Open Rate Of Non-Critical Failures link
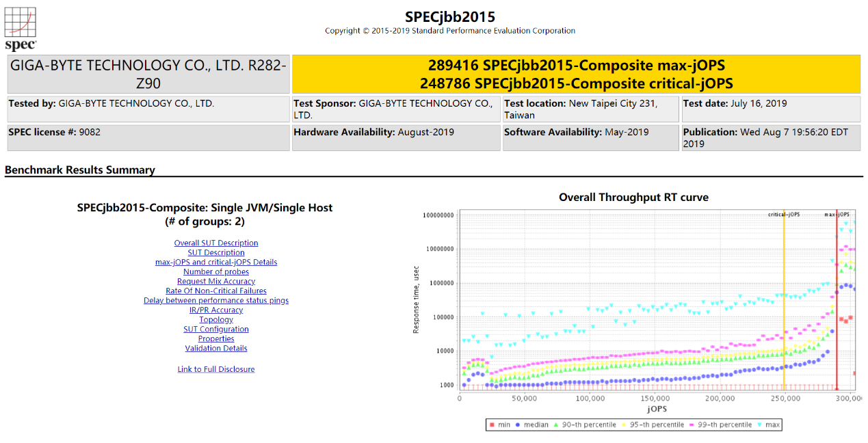868x443 pixels. 216,291
